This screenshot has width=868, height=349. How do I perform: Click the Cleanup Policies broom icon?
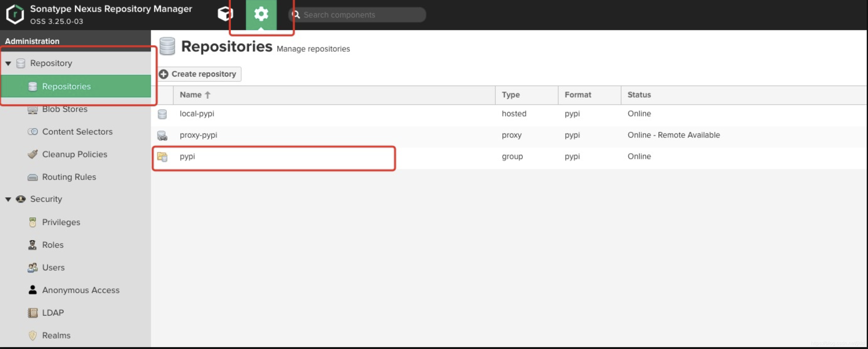tap(32, 154)
